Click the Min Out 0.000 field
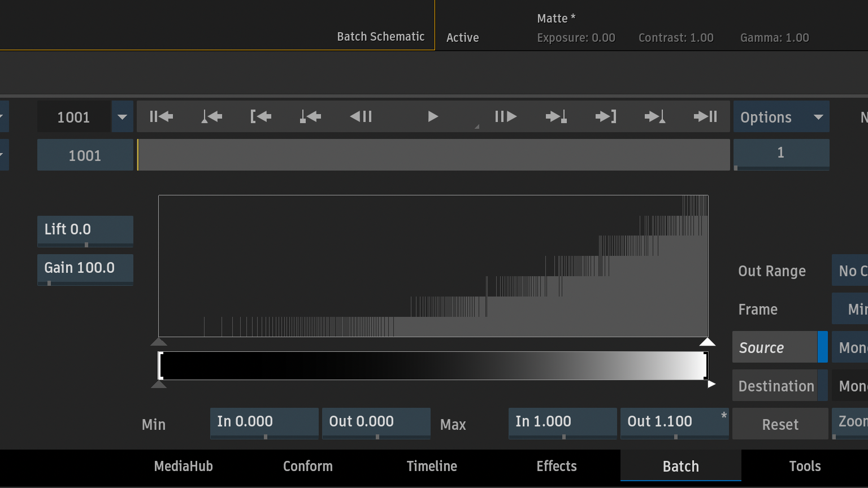The width and height of the screenshot is (868, 488). pyautogui.click(x=376, y=423)
